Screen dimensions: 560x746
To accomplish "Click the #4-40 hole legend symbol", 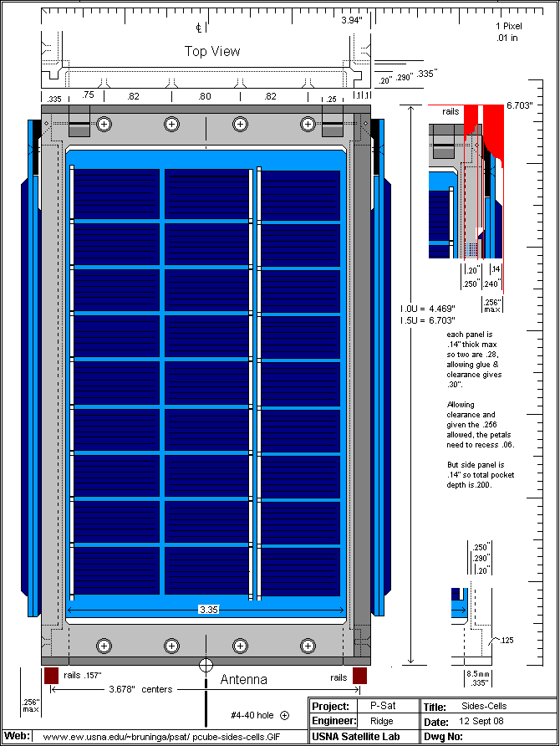I will pos(284,715).
